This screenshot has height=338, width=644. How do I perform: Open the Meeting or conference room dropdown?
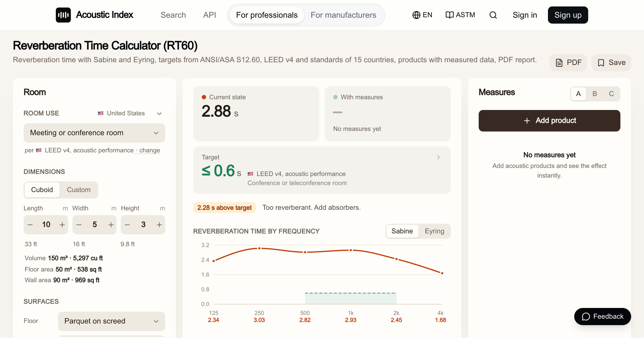94,133
